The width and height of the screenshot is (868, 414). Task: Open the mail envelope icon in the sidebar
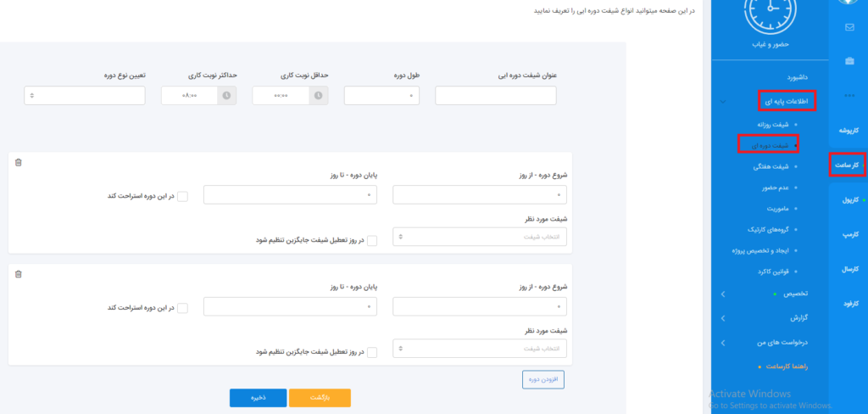coord(849,27)
